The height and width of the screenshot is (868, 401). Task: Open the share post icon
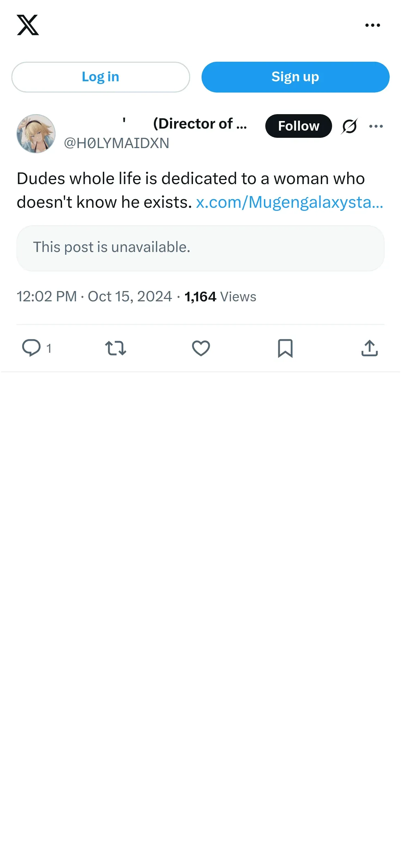click(x=369, y=348)
